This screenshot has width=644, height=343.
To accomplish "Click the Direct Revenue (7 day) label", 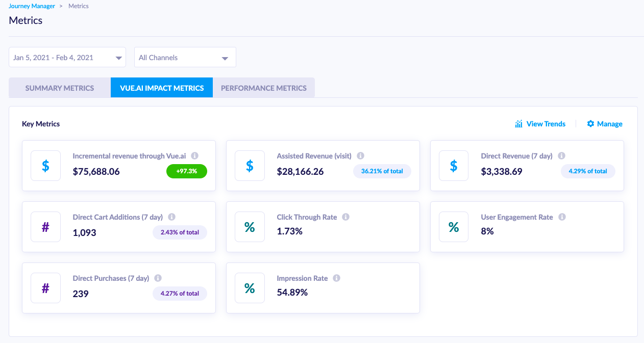I will coord(517,156).
